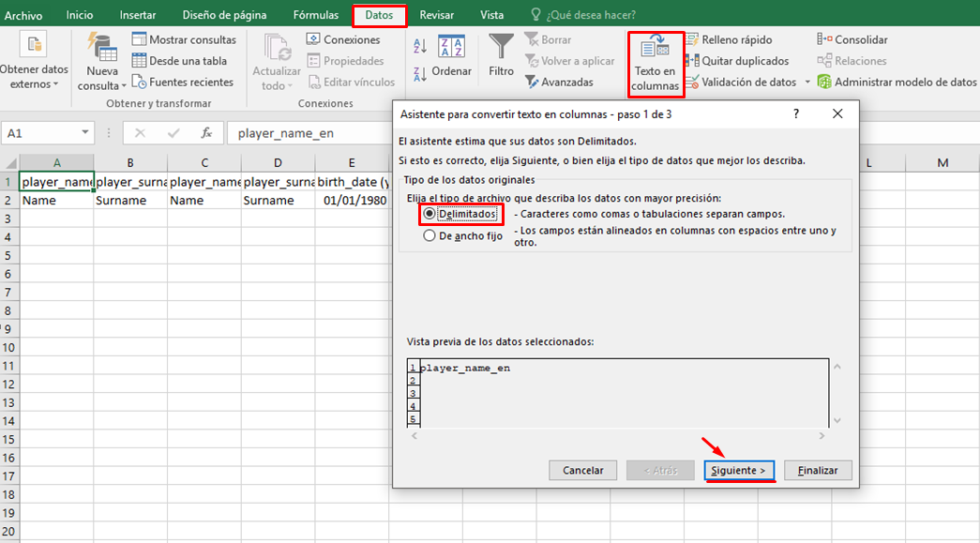Click the preview horizontal scroll right arrow

tap(822, 435)
